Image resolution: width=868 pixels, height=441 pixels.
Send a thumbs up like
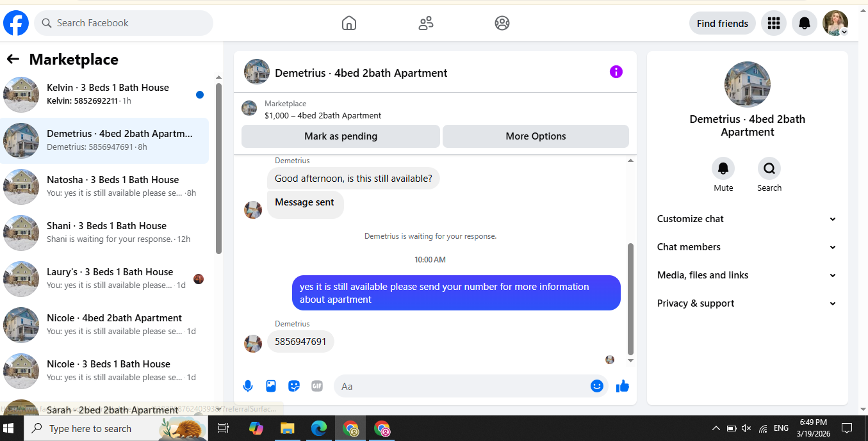pos(623,386)
